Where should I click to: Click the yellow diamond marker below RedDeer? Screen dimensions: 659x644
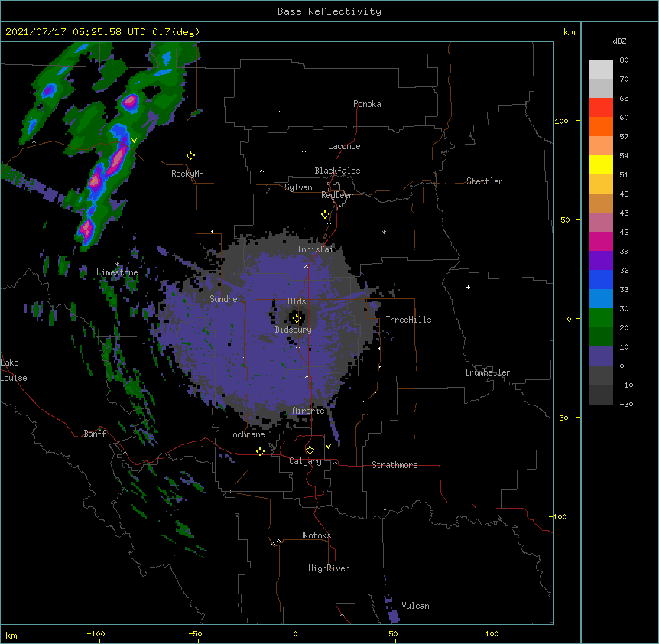click(325, 215)
